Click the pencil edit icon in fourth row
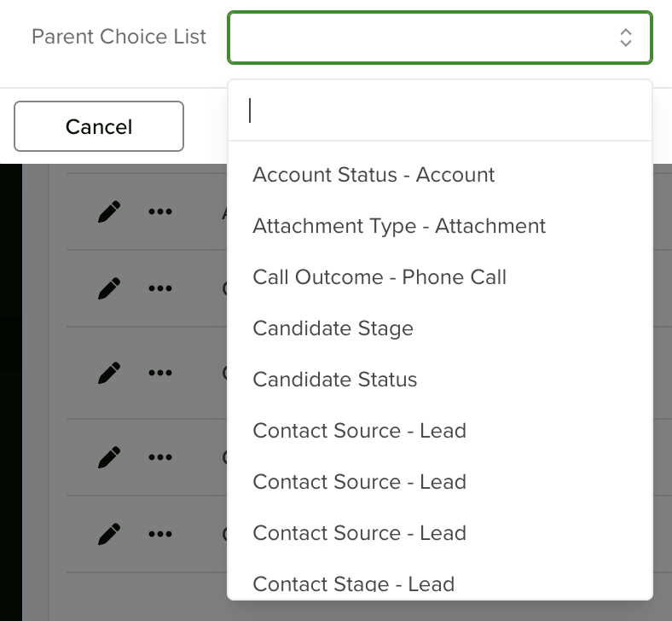Viewport: 672px width, 621px height. [x=109, y=457]
